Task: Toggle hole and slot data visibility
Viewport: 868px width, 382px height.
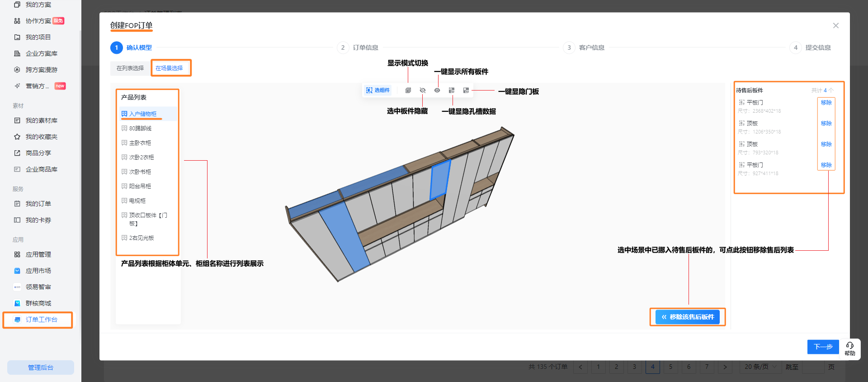Action: click(452, 91)
